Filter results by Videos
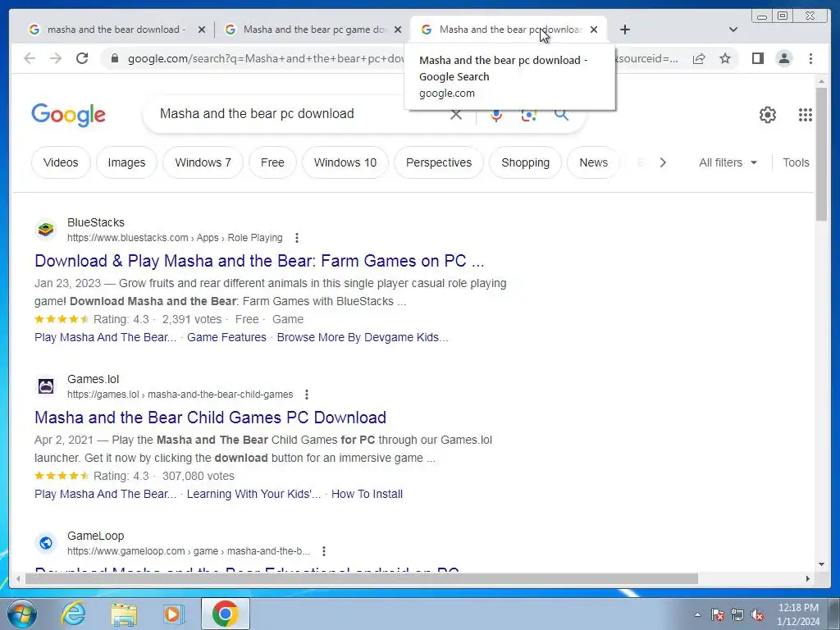 tap(61, 162)
